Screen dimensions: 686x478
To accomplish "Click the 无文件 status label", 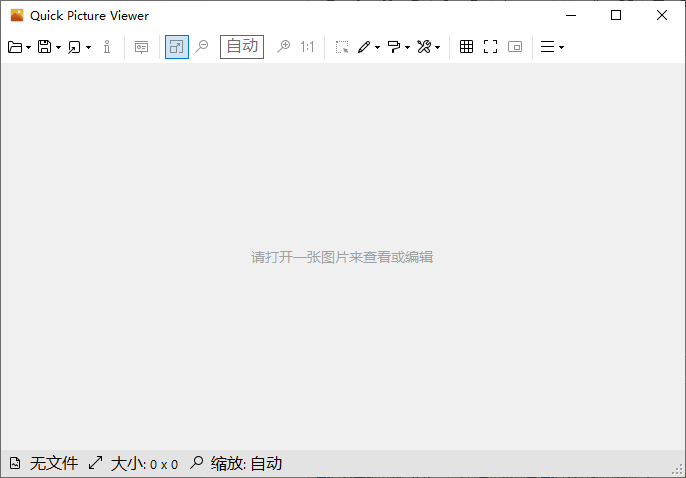I will 54,464.
